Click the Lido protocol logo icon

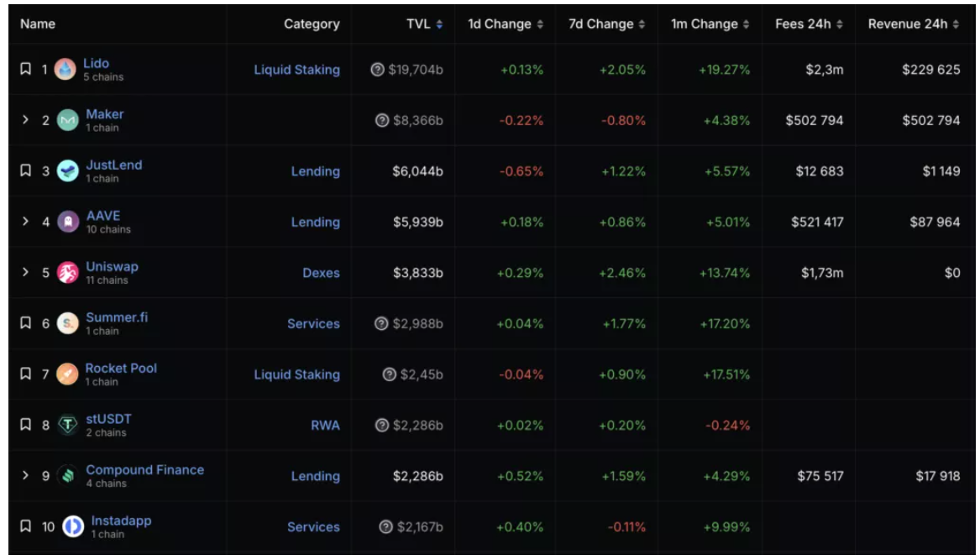point(65,70)
